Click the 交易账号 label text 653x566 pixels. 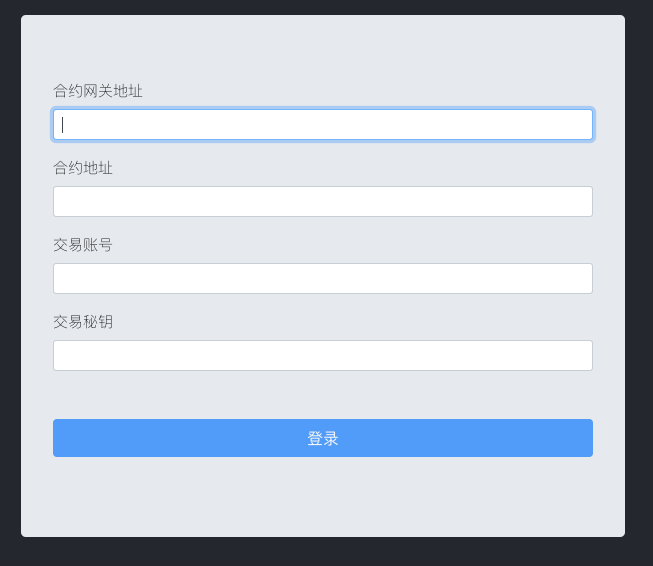83,245
